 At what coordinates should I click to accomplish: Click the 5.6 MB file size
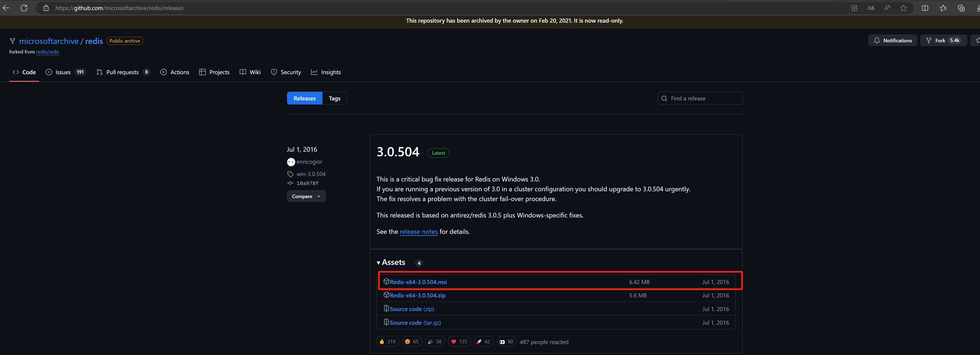[x=638, y=296]
